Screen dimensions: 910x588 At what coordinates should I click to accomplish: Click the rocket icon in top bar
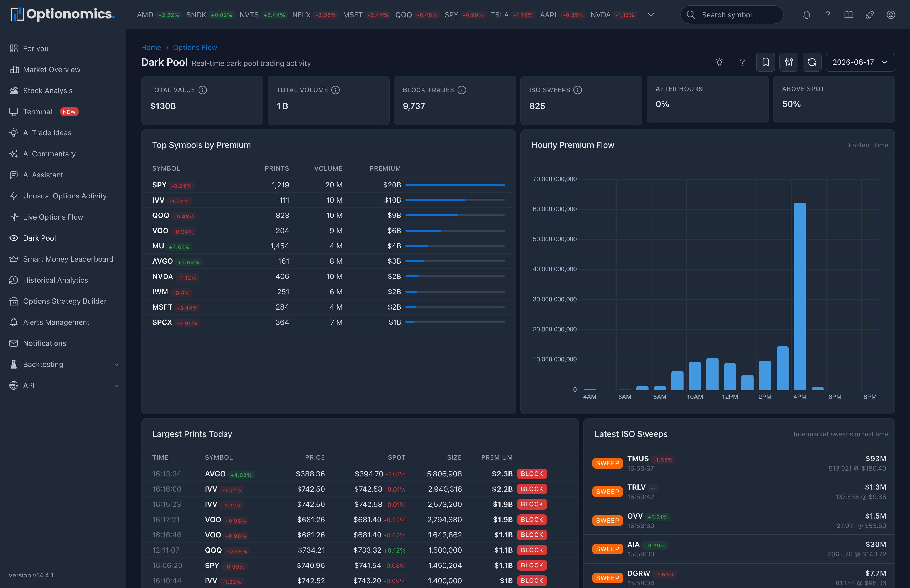(869, 15)
